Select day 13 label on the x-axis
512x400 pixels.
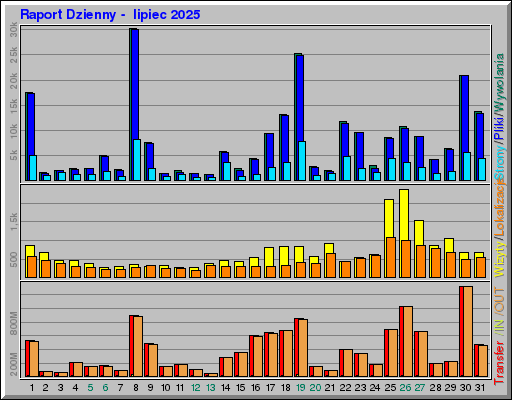(211, 388)
